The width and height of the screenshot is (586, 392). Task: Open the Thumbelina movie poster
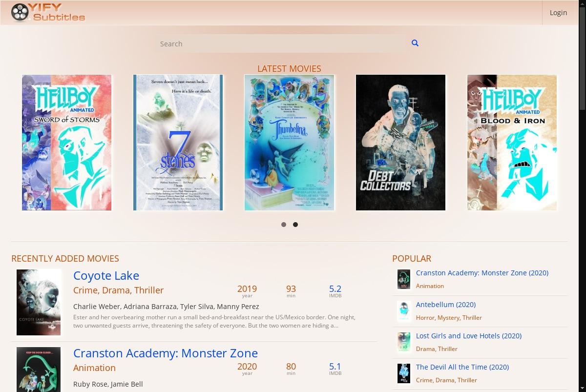click(x=290, y=143)
